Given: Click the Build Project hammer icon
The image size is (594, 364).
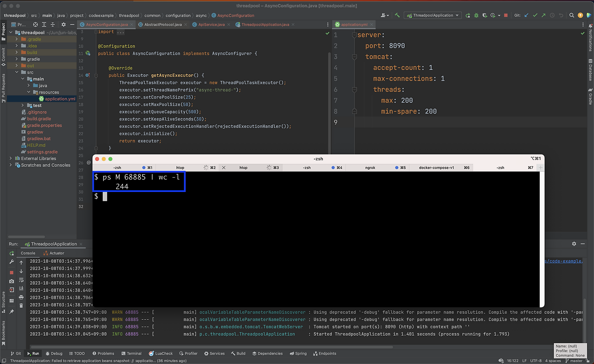Looking at the screenshot, I should pyautogui.click(x=397, y=15).
